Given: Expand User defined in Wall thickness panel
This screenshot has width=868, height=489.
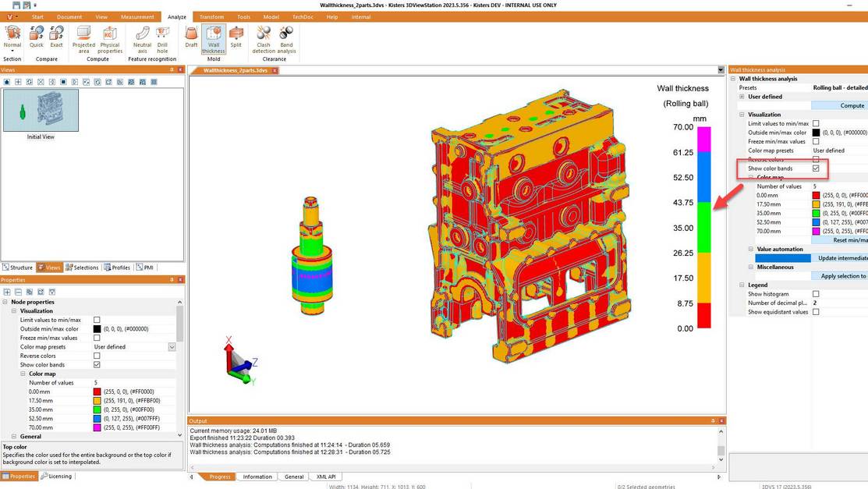Looking at the screenshot, I should click(x=742, y=97).
